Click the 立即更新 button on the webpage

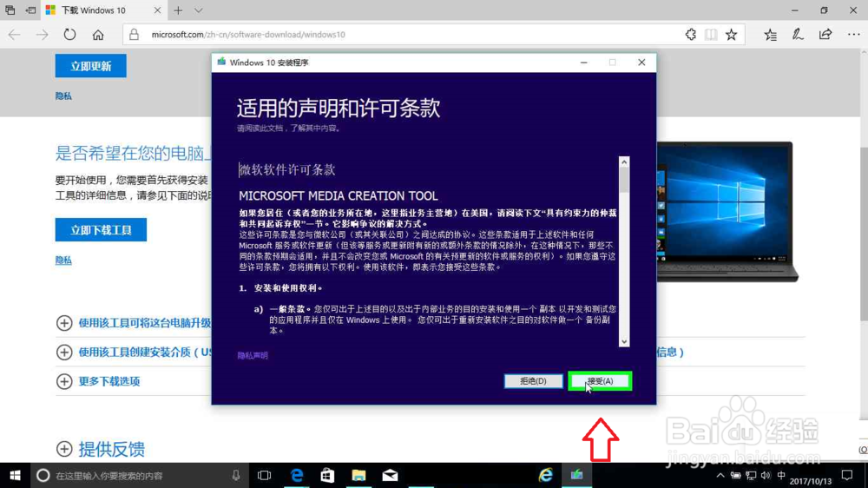[91, 66]
